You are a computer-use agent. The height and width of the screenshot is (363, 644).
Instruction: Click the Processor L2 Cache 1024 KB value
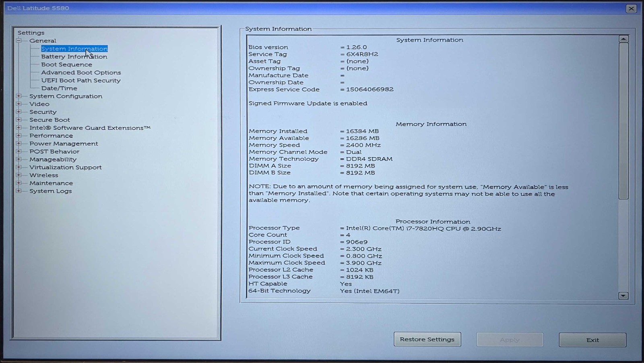tap(360, 270)
